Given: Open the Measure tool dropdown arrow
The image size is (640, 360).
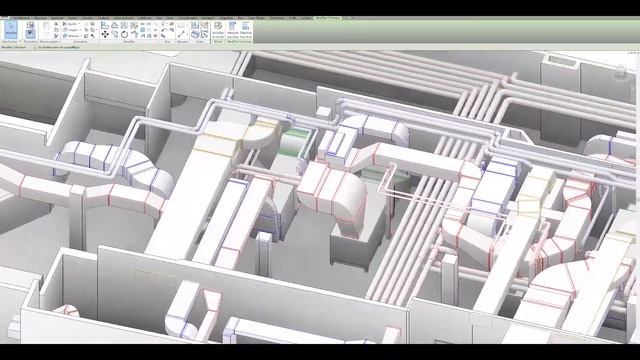Looking at the screenshot, I should coord(188,34).
